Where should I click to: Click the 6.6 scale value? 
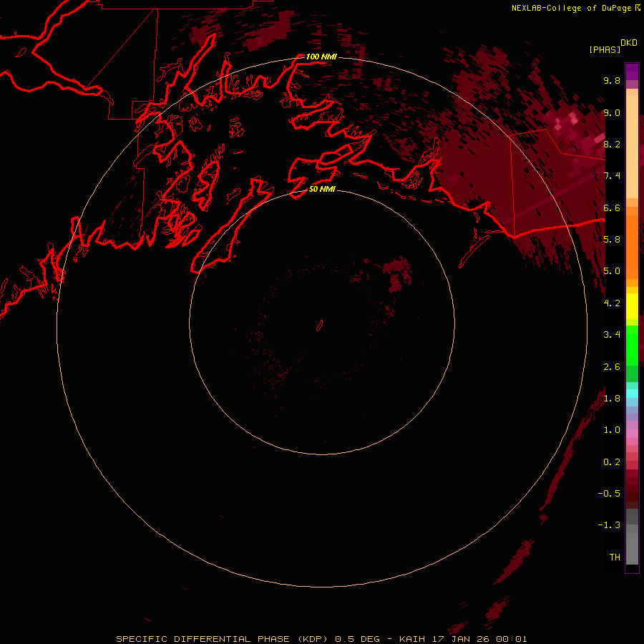pos(612,208)
